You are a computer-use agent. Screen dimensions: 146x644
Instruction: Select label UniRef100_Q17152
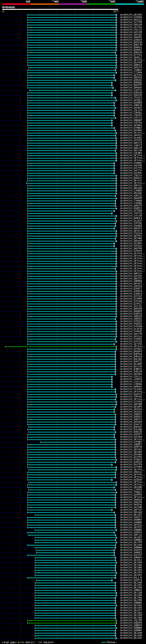coord(131,344)
